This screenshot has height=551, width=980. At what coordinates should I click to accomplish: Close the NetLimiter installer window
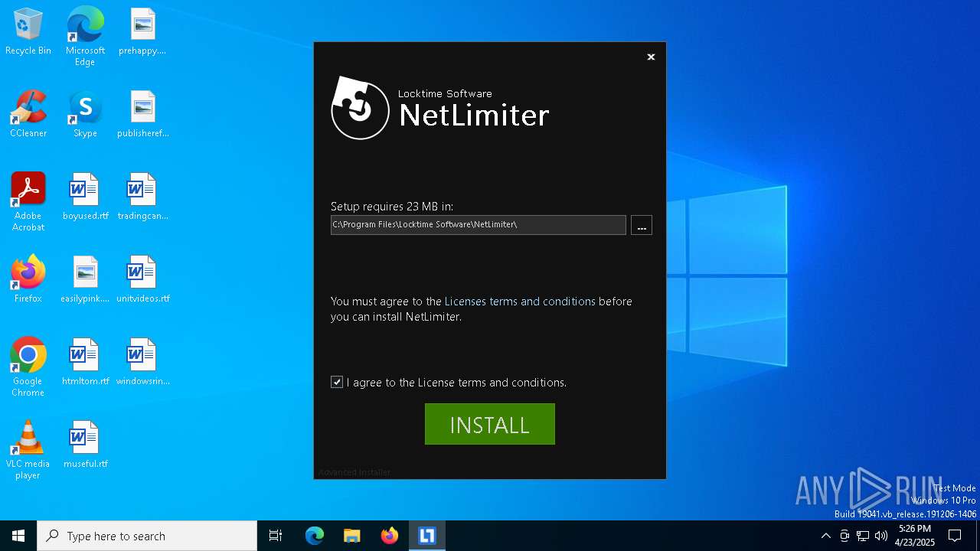[x=651, y=57]
